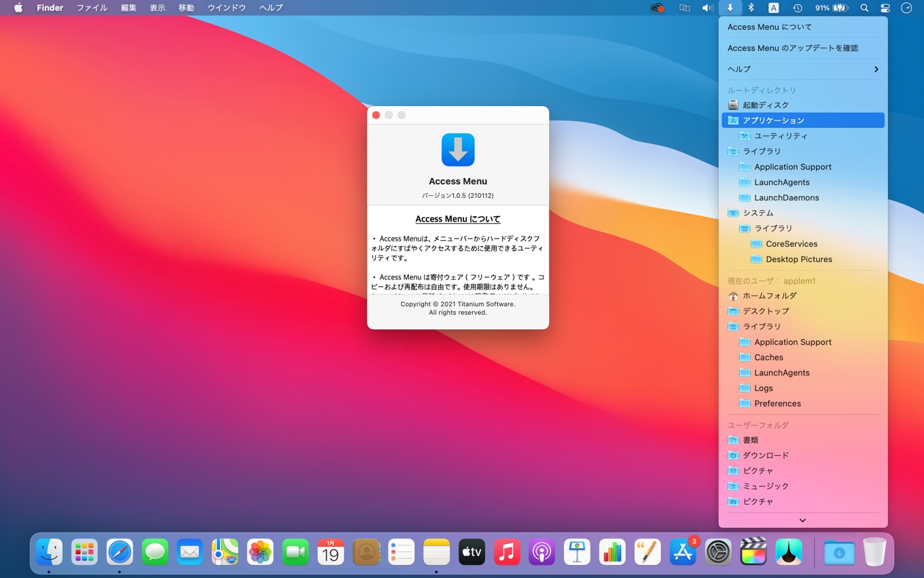Click the Bluetooth menu bar icon
Image resolution: width=924 pixels, height=578 pixels.
pos(751,8)
